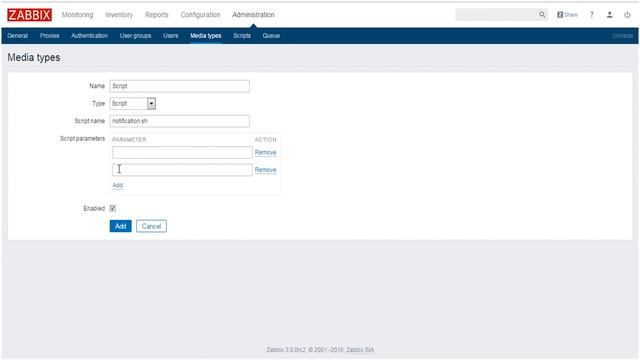Click the ZABBIX logo
The image size is (640, 360).
pos(29,15)
